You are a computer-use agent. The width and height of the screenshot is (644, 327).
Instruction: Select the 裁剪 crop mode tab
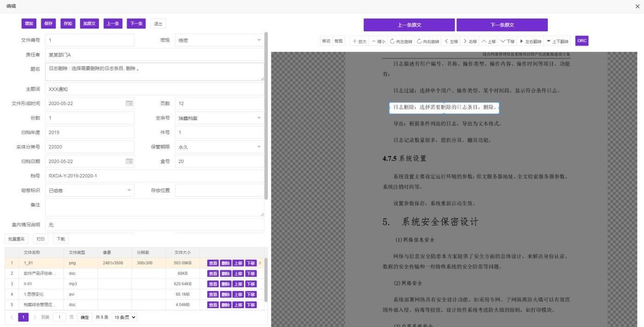tap(339, 41)
